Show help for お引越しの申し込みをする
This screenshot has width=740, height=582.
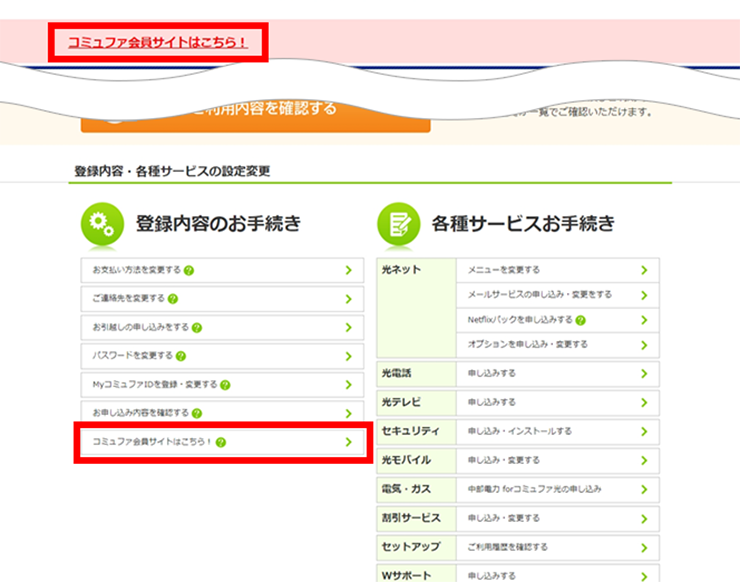tap(197, 328)
